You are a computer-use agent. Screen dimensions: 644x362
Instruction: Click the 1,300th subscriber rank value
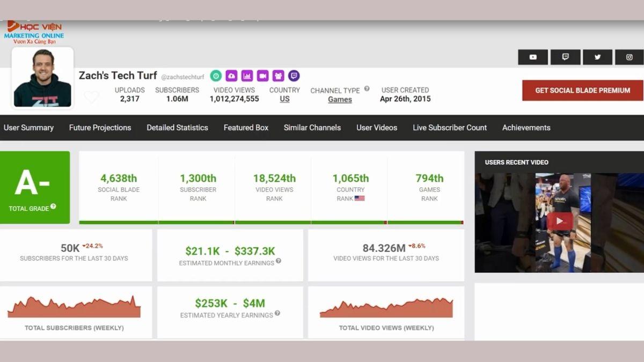click(x=198, y=178)
